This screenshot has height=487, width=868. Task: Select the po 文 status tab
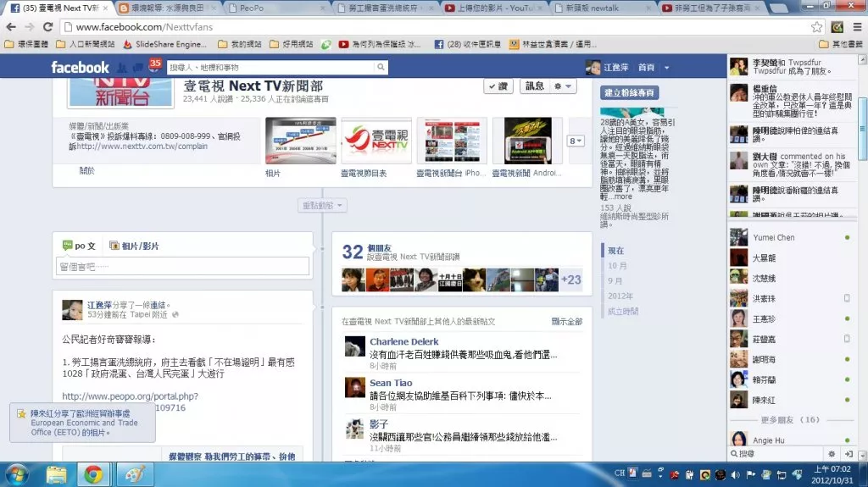point(79,246)
